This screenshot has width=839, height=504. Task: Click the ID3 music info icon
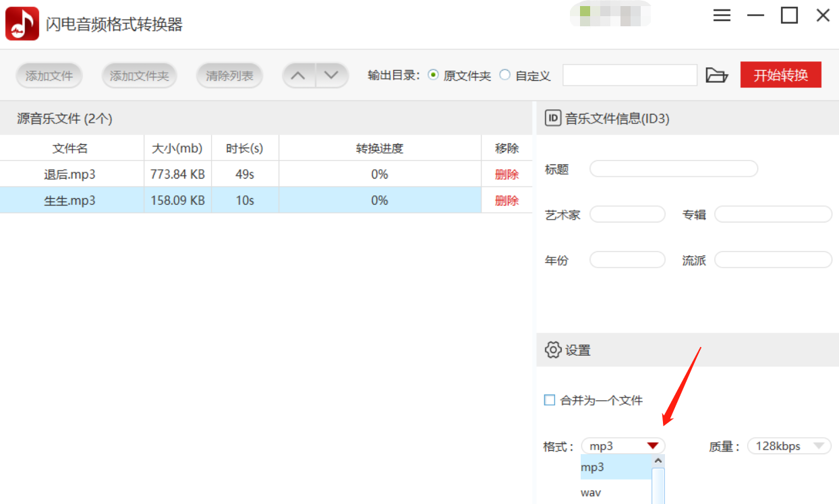pyautogui.click(x=553, y=119)
